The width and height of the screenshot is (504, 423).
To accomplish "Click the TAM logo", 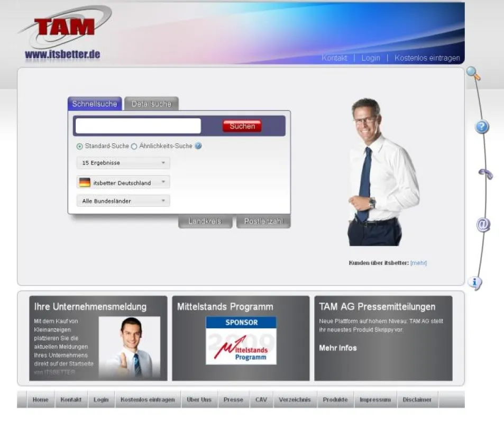I will point(65,27).
